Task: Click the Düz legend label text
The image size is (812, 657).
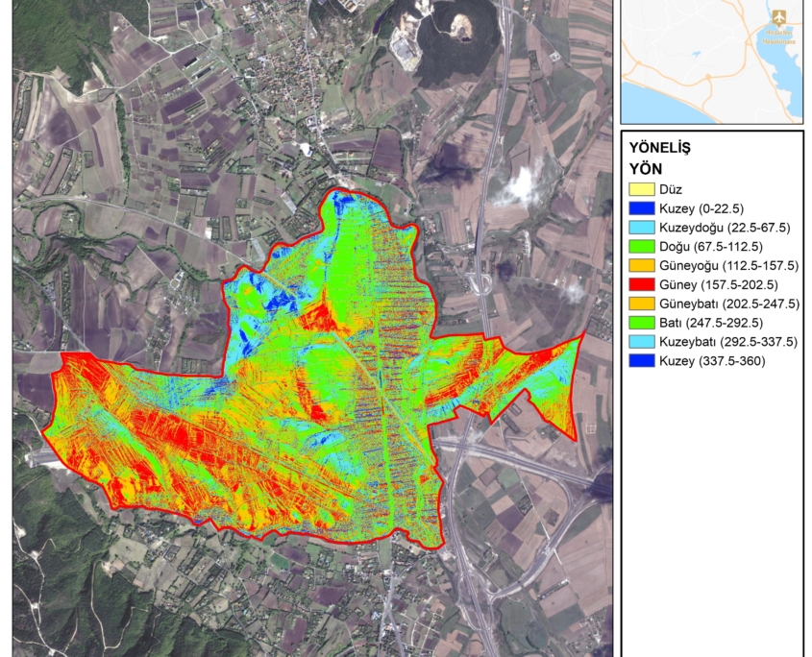Action: coord(670,189)
